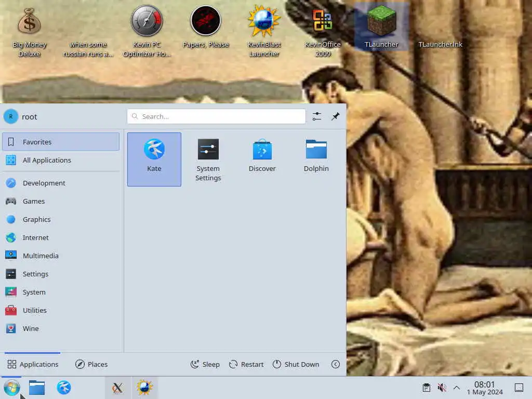The width and height of the screenshot is (532, 399).
Task: Open the Kate favorite app
Action: coord(154,159)
